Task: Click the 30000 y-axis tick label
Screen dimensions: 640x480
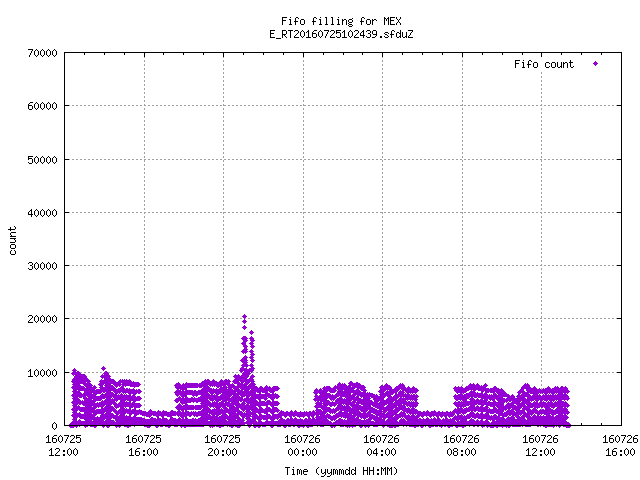Action: [42, 266]
